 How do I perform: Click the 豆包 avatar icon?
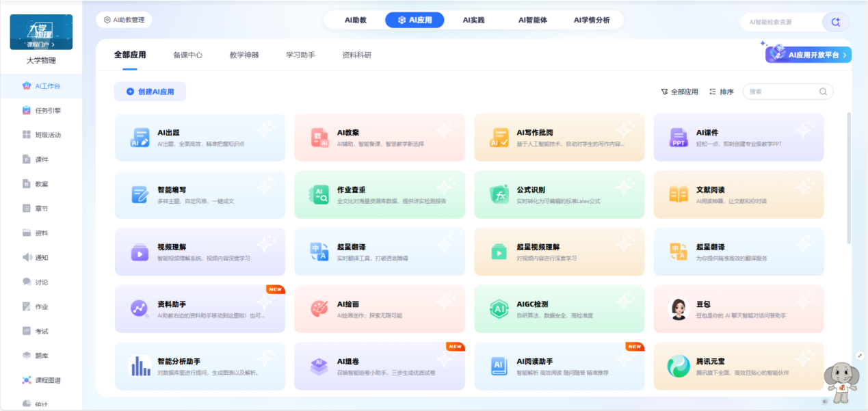coord(679,309)
